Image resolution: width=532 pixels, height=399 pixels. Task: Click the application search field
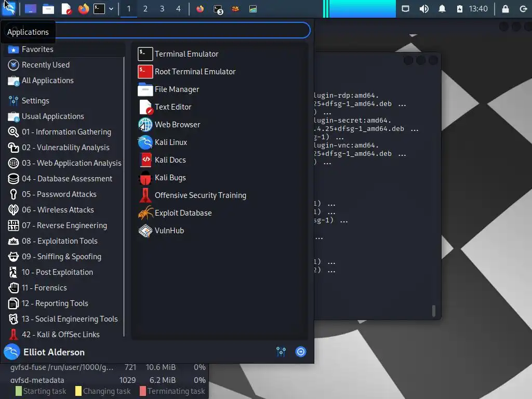(157, 30)
